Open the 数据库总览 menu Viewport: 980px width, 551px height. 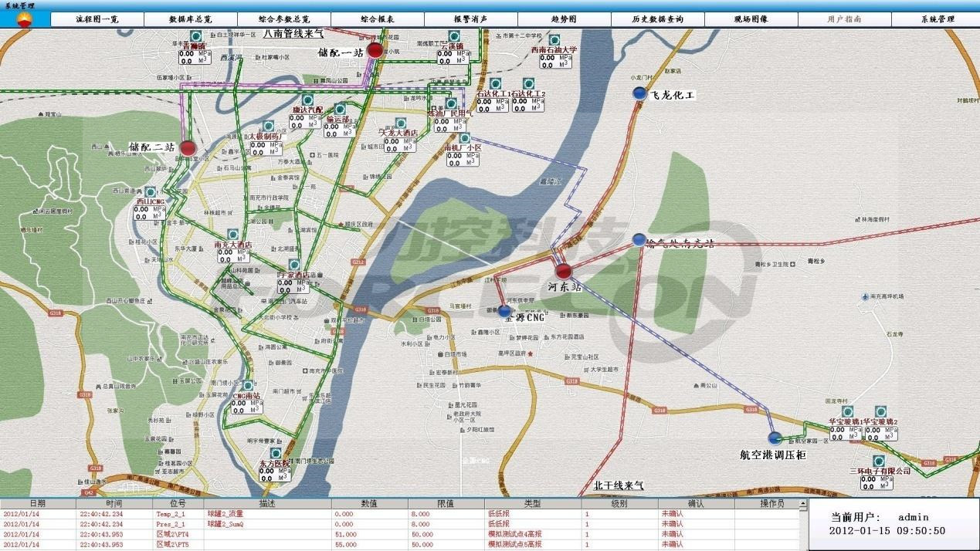[x=190, y=19]
